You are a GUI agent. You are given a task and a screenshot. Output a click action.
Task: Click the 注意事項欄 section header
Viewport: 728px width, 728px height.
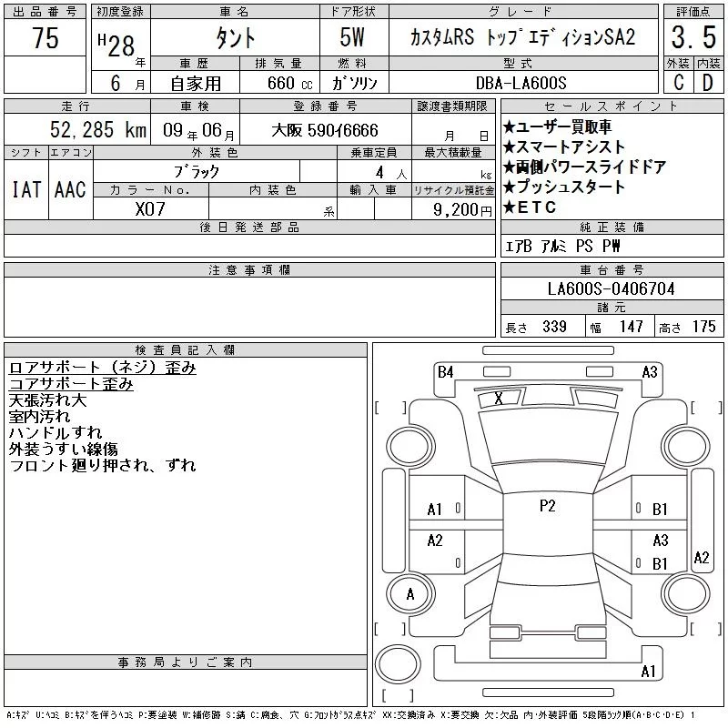pyautogui.click(x=249, y=270)
